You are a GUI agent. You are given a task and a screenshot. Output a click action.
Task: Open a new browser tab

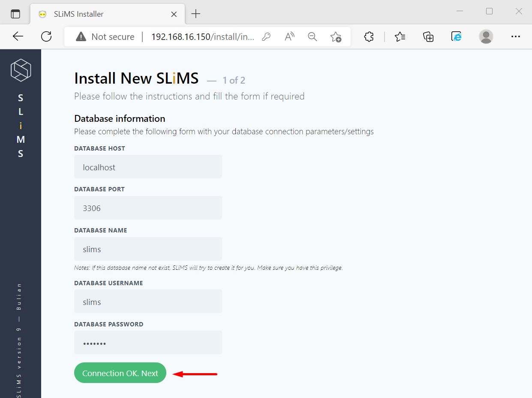(195, 14)
